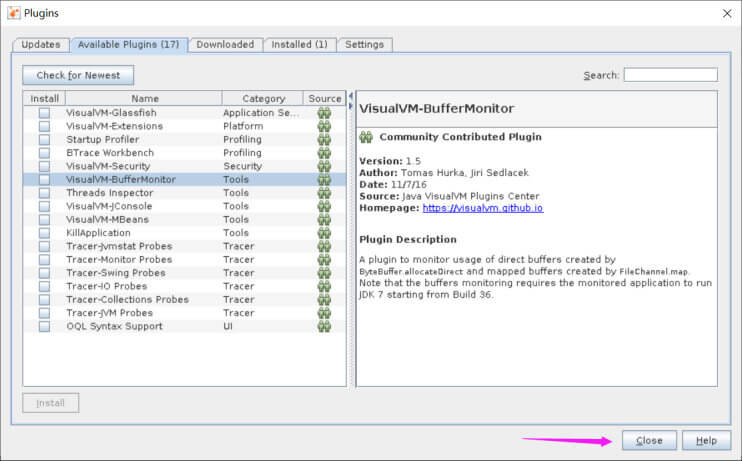Viewport: 742px width, 461px height.
Task: Collapse the left panel with divider arrow
Action: click(x=351, y=96)
